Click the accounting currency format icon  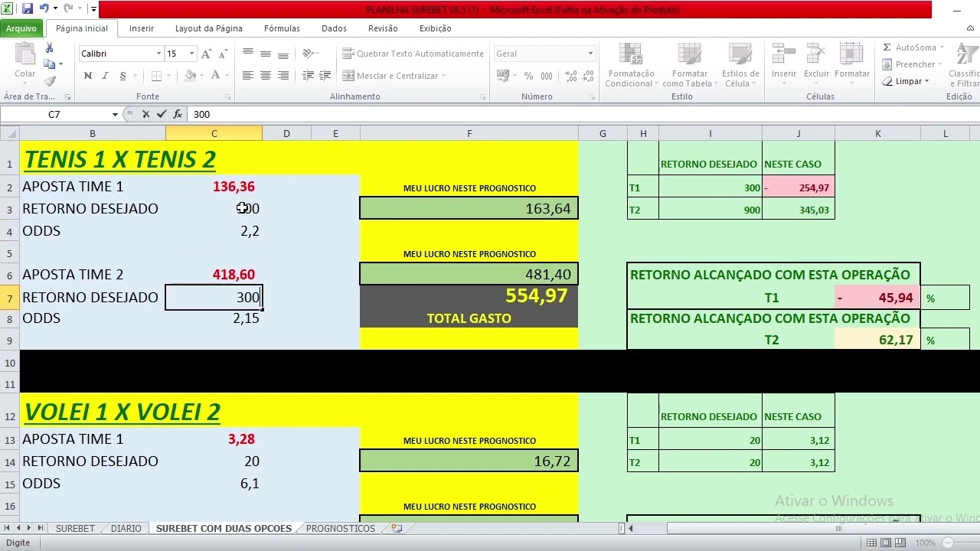[x=503, y=76]
